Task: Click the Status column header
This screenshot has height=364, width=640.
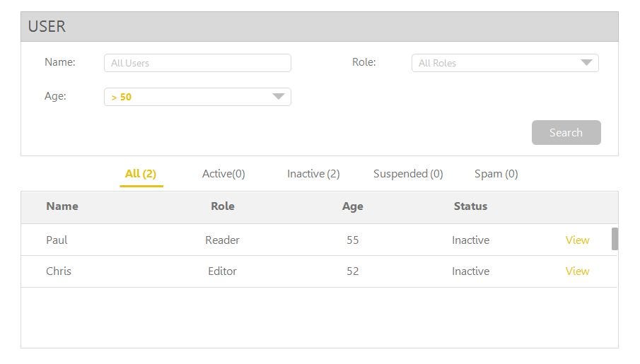Action: [470, 206]
